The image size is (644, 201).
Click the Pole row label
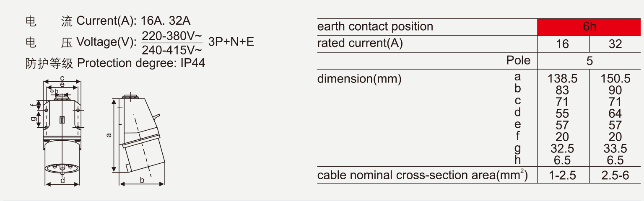(518, 60)
